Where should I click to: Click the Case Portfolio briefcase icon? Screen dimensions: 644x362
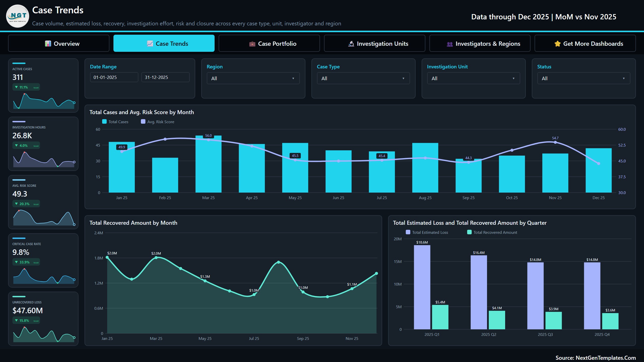point(252,44)
